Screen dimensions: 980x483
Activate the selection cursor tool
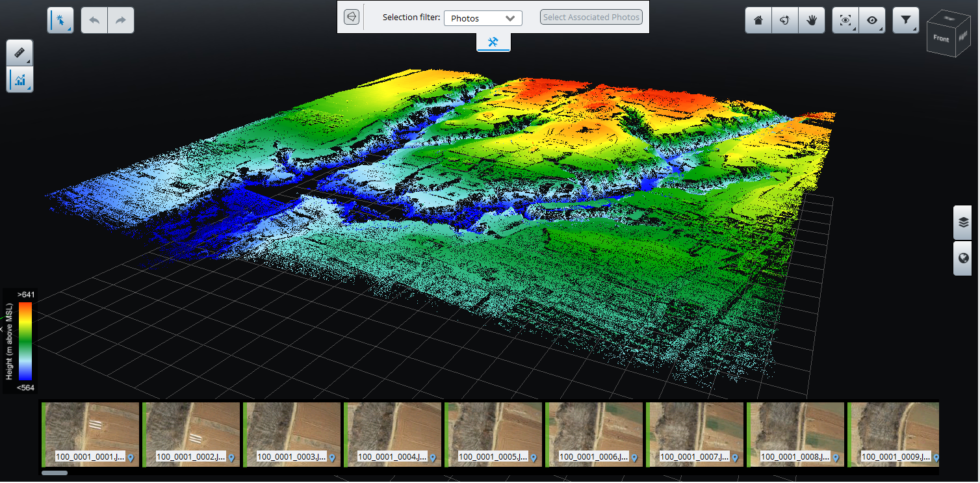point(60,20)
